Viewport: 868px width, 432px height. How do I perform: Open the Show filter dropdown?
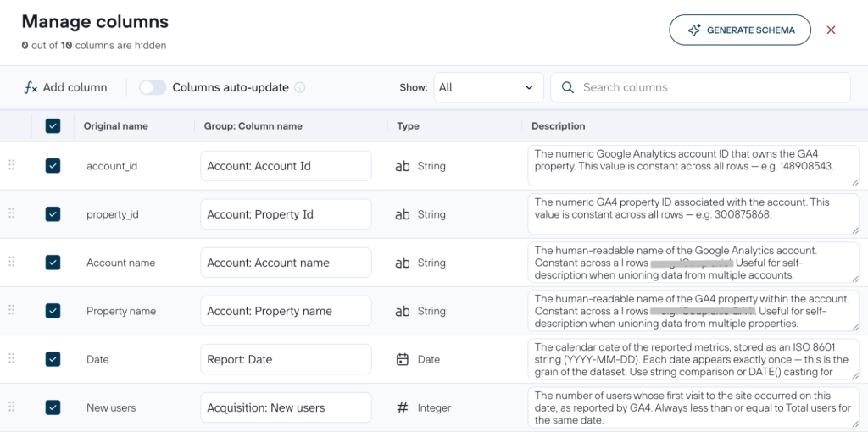pyautogui.click(x=488, y=87)
